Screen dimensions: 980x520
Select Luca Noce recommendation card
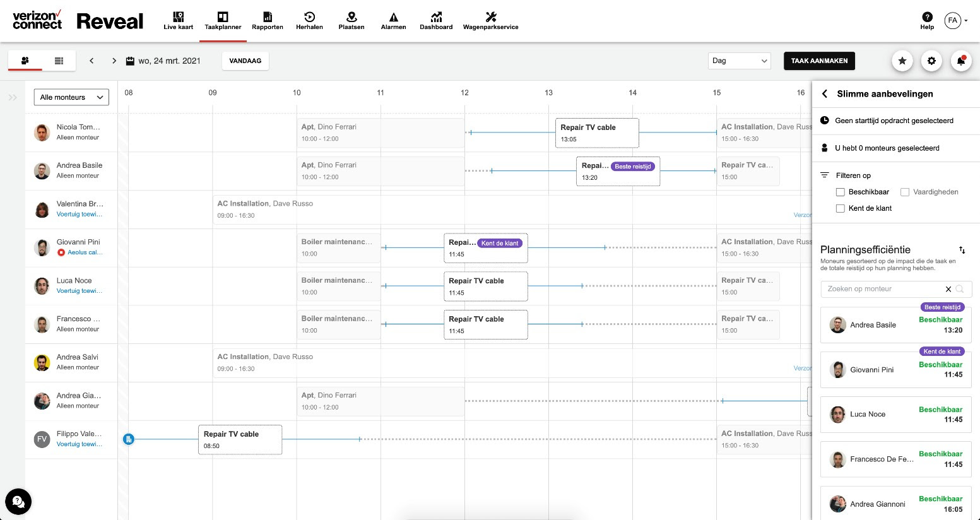coord(896,415)
